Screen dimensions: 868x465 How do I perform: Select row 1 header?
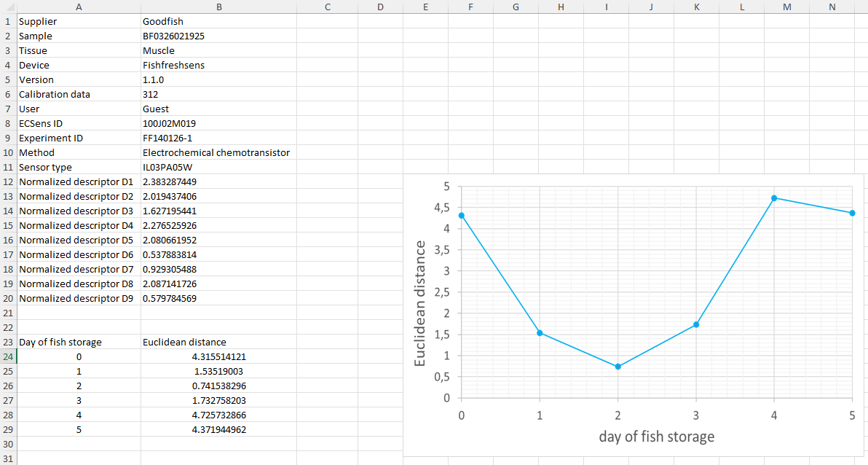tap(8, 22)
